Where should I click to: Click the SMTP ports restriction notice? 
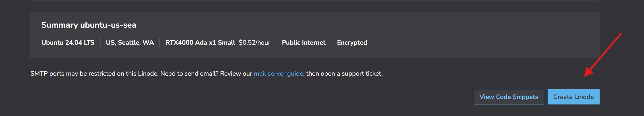[x=206, y=73]
